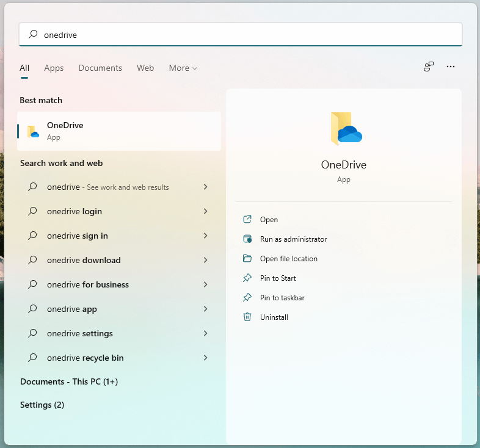Click search icon beside 'onedrive app'
This screenshot has height=448, width=480.
pyautogui.click(x=32, y=309)
